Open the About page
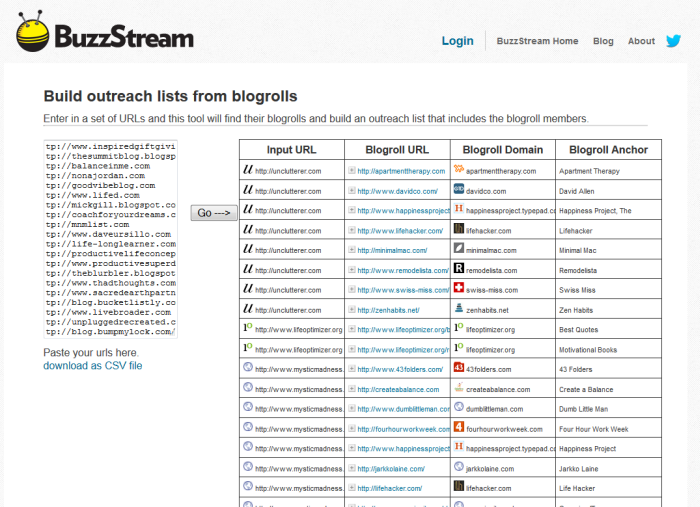 641,41
